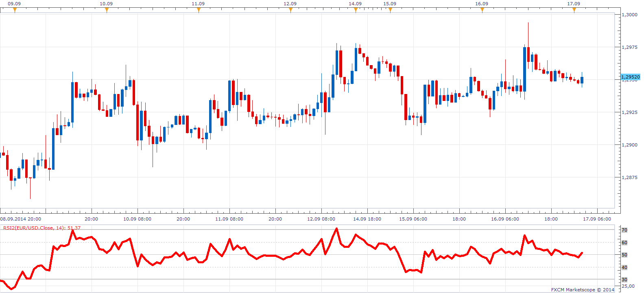Viewport: 644px width, 293px height.
Task: Click the orange day marker under 09.09
Action: coord(15,10)
